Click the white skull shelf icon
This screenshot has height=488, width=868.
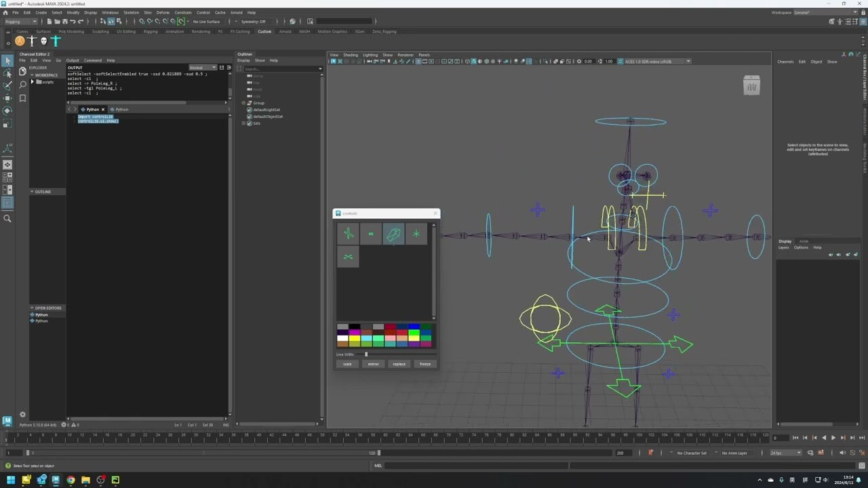click(43, 41)
